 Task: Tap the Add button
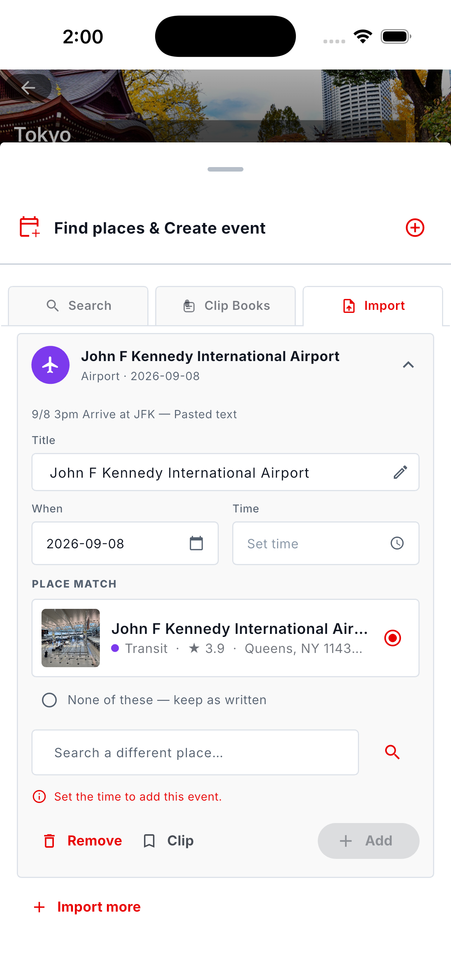coord(368,841)
